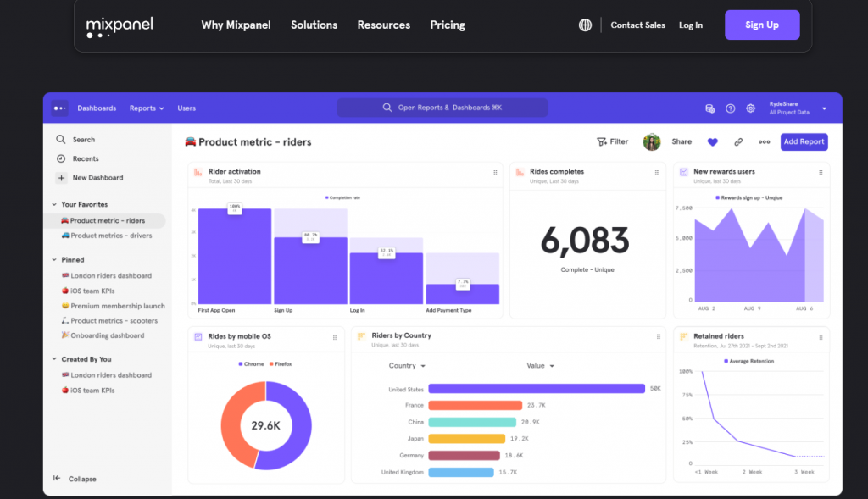This screenshot has width=868, height=499.
Task: Open Onboarding dashboard in Pinned
Action: pos(108,335)
